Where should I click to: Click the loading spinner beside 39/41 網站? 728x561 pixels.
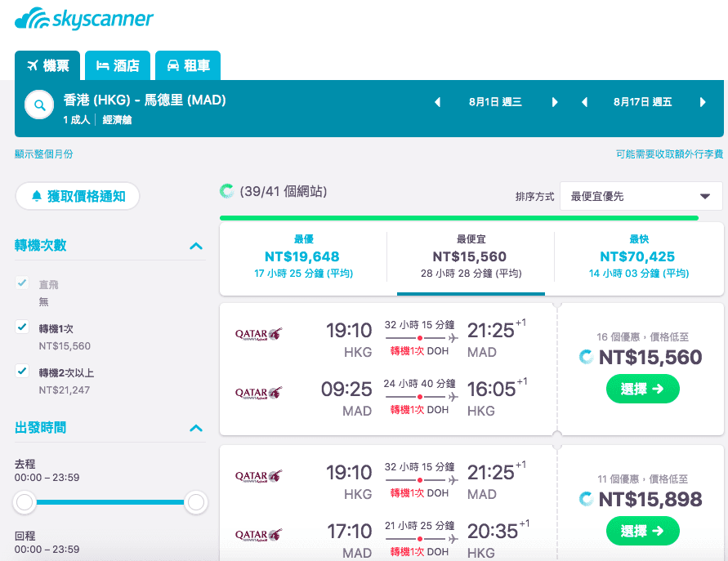[226, 191]
